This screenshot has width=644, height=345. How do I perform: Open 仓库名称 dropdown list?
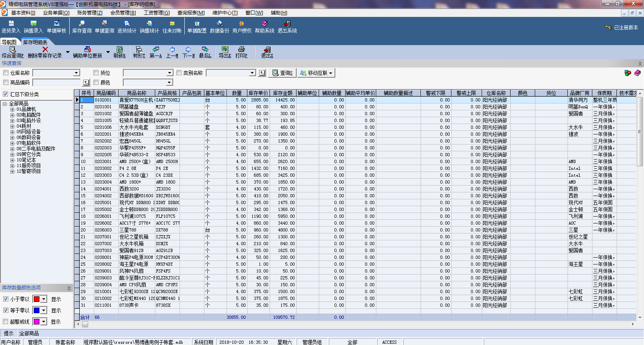click(x=76, y=73)
